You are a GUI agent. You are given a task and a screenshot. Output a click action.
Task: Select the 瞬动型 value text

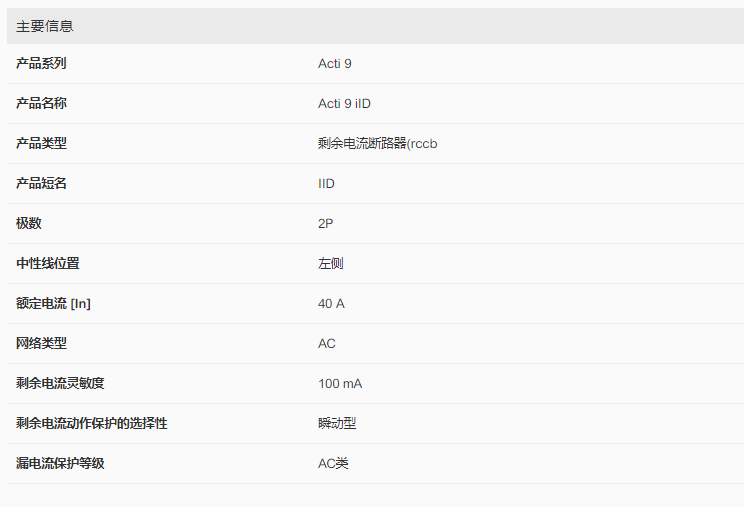(x=337, y=424)
